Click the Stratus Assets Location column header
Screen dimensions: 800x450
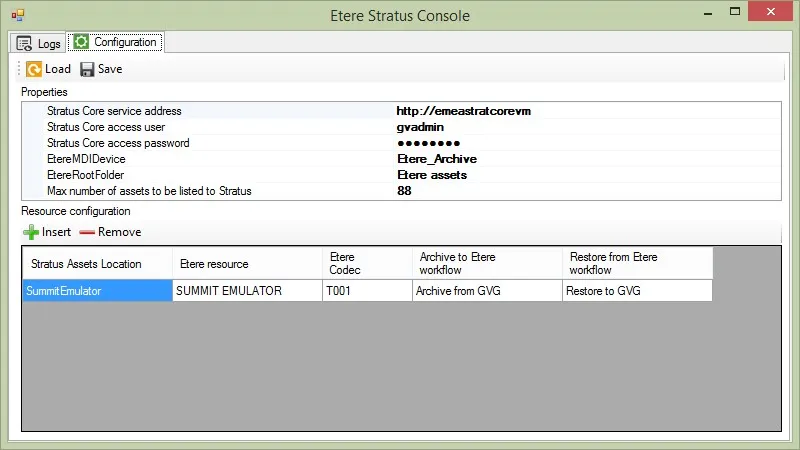(97, 264)
